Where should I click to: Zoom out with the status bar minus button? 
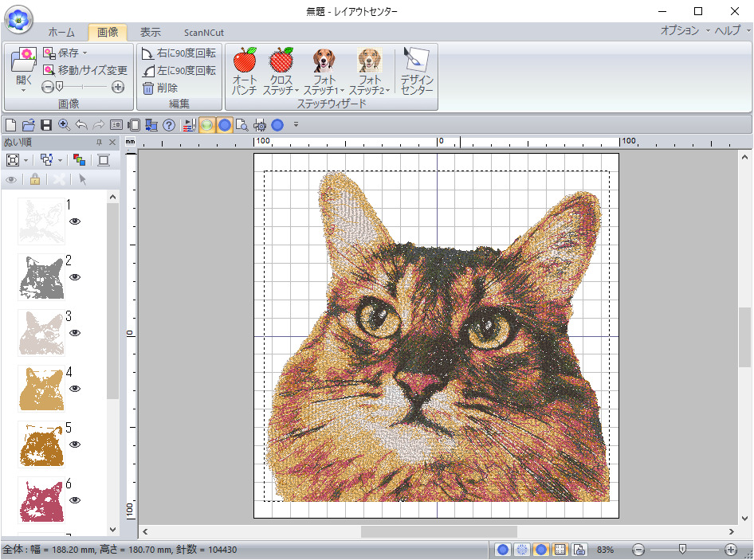tap(638, 550)
